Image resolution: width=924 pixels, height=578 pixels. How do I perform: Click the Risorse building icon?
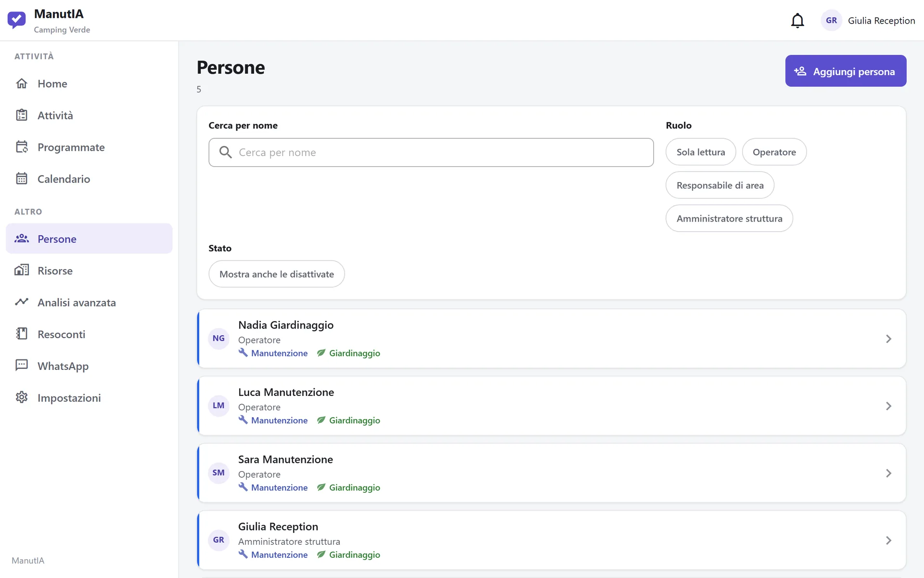pos(22,270)
